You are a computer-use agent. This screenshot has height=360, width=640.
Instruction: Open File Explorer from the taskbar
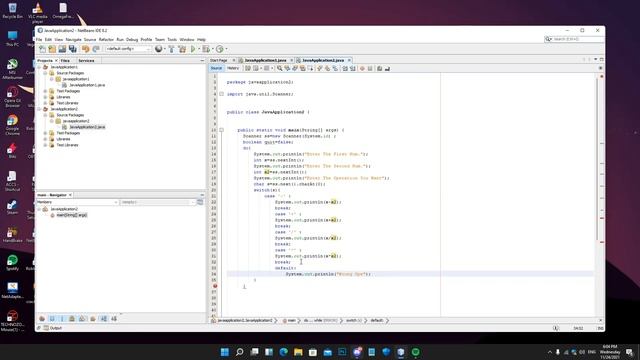(298, 352)
